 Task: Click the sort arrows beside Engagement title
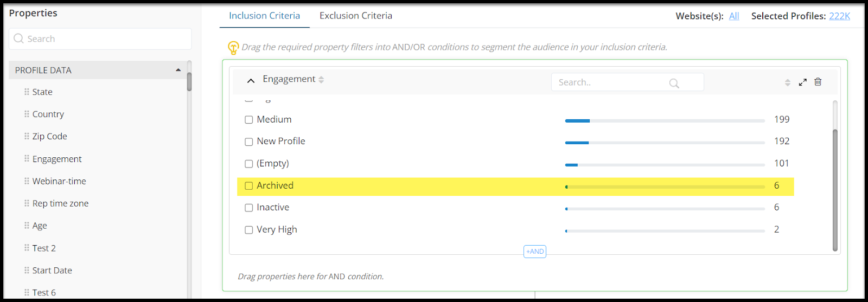[x=321, y=80]
